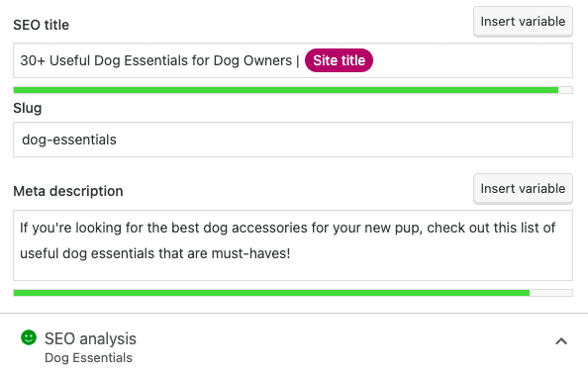This screenshot has height=374, width=588.
Task: Click the green smiley SEO analysis icon
Action: [29, 337]
